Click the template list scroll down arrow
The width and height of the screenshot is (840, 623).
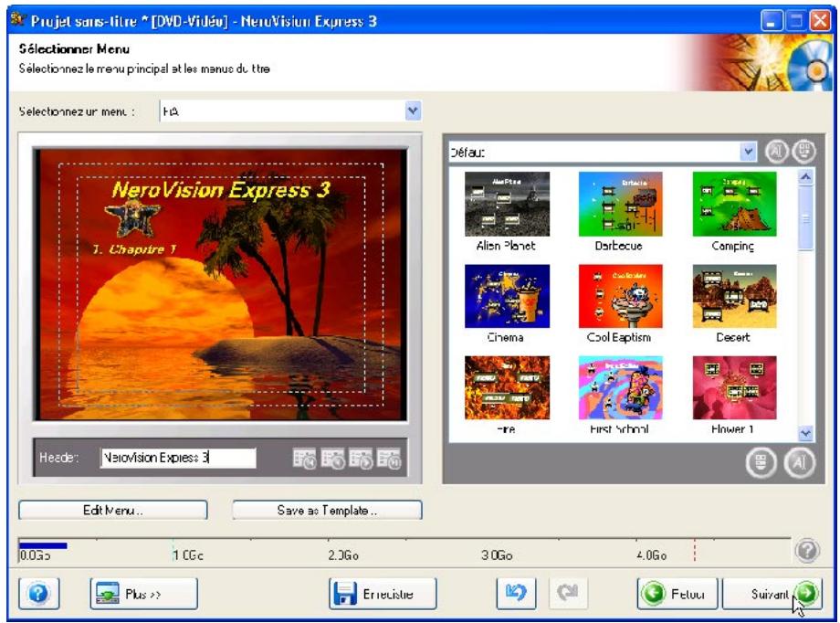point(805,433)
